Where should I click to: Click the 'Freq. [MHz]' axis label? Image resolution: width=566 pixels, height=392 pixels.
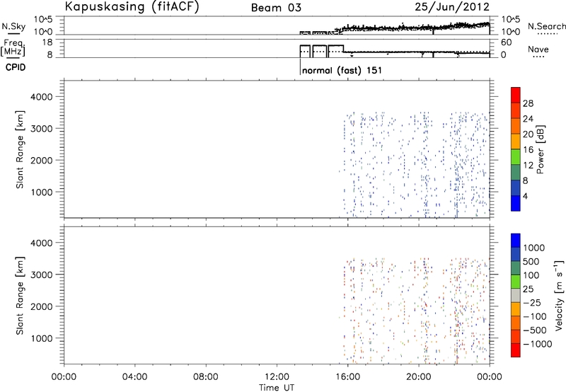[14, 47]
